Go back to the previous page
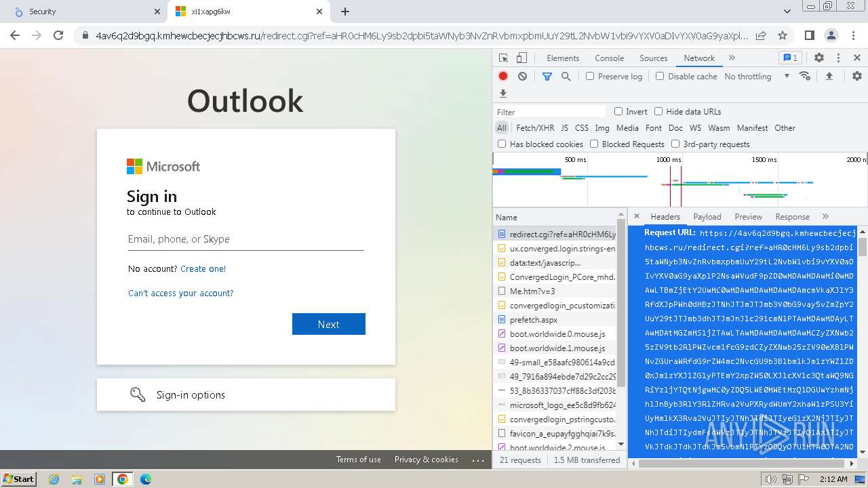 click(15, 35)
